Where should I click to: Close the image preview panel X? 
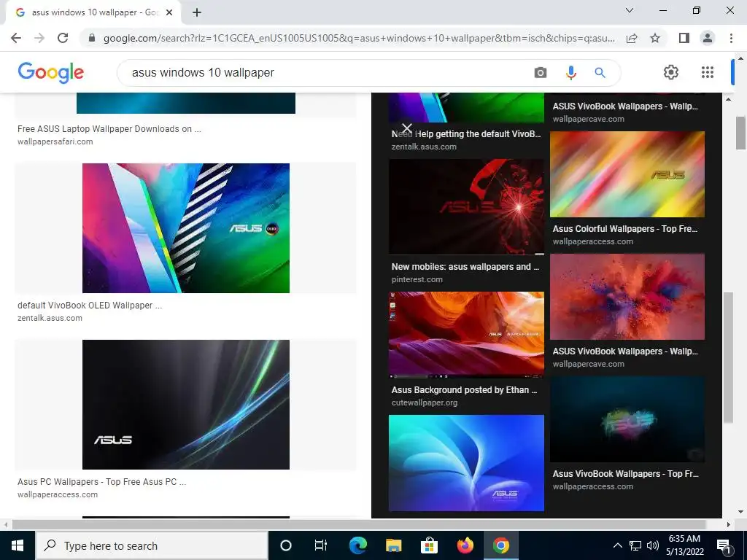pos(407,128)
